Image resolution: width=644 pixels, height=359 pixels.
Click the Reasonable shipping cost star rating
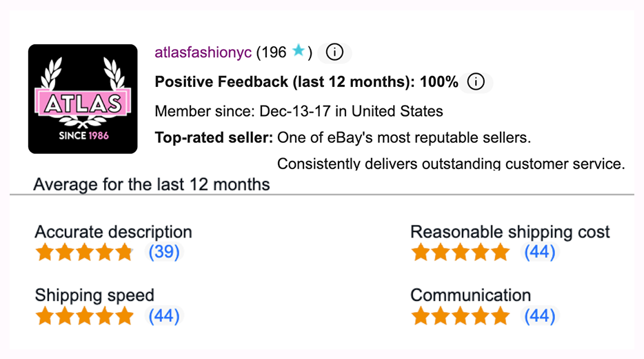[461, 252]
